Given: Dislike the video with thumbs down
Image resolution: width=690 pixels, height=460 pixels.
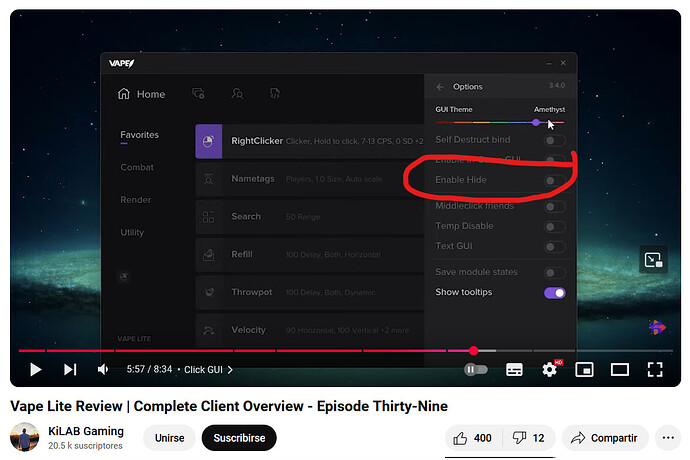Looking at the screenshot, I should coord(529,438).
